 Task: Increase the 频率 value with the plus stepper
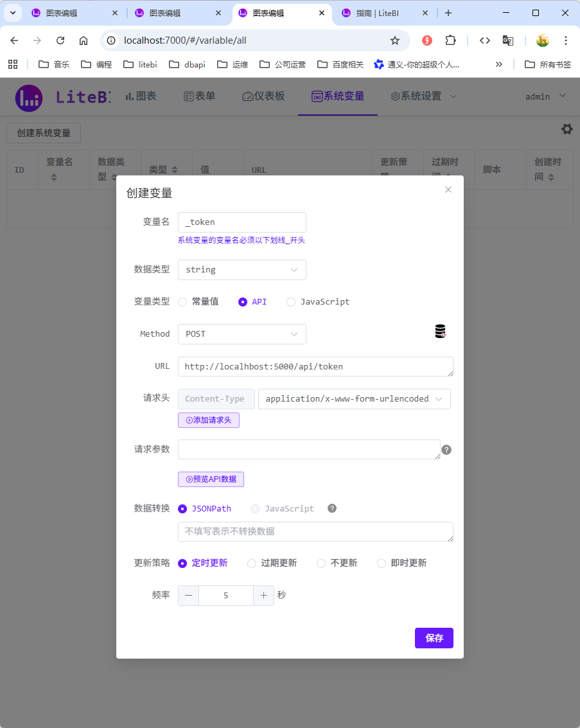[x=263, y=595]
